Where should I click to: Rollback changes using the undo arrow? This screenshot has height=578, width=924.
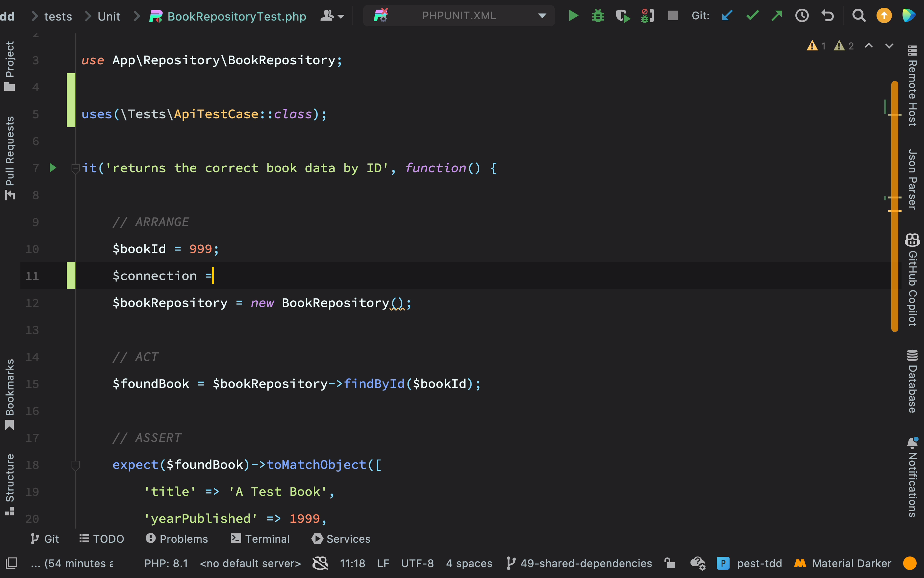(827, 16)
